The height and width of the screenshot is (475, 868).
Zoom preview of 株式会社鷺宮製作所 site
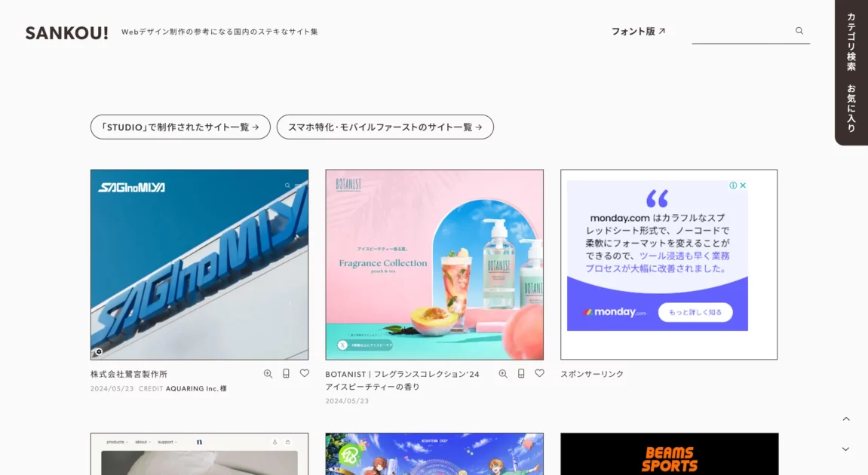coord(268,373)
